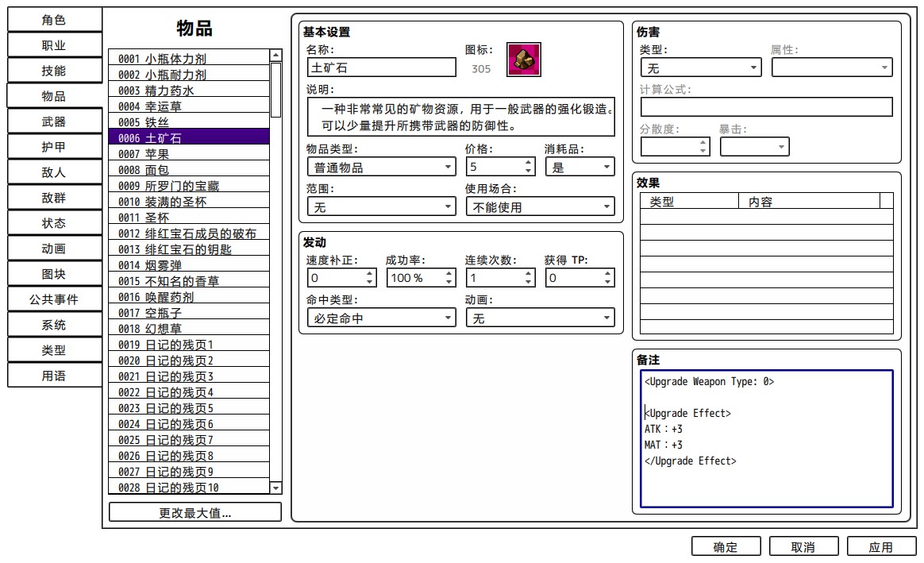Open the 公共事件 tab

click(x=54, y=299)
